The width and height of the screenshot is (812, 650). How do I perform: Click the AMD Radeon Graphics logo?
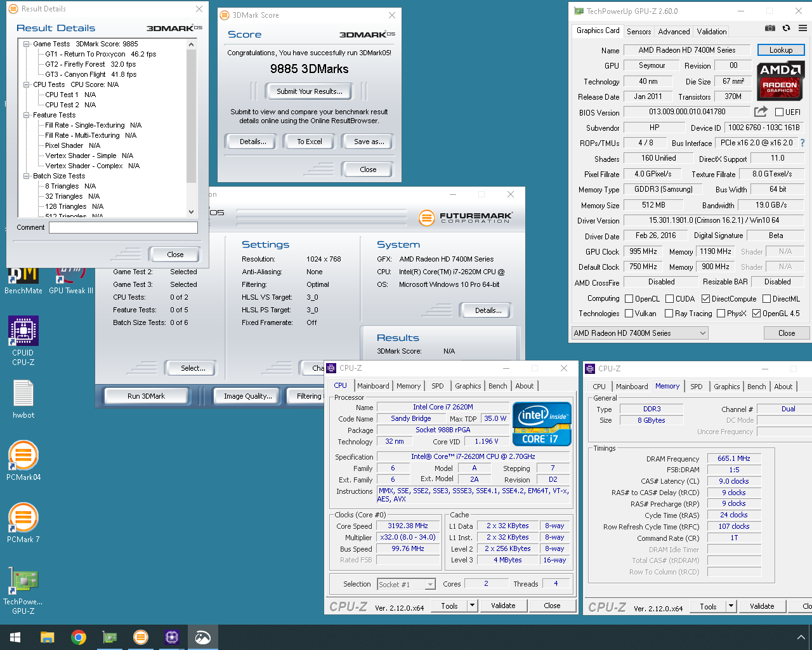(x=780, y=81)
